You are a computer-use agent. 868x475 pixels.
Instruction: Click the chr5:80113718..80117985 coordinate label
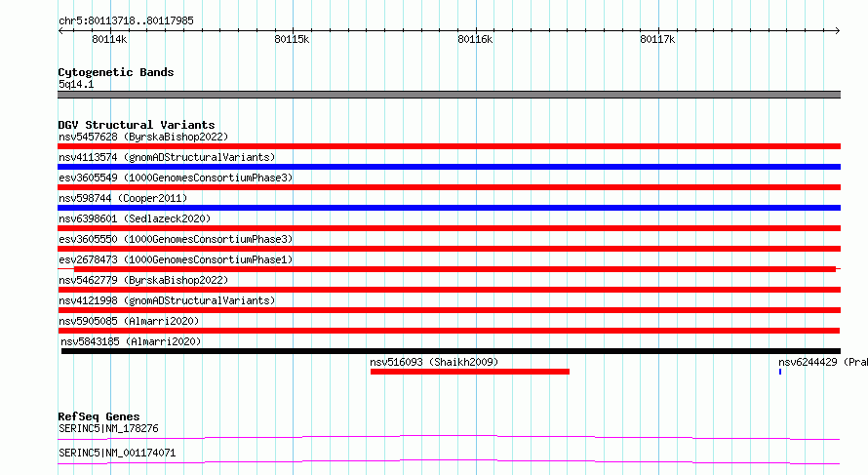126,21
